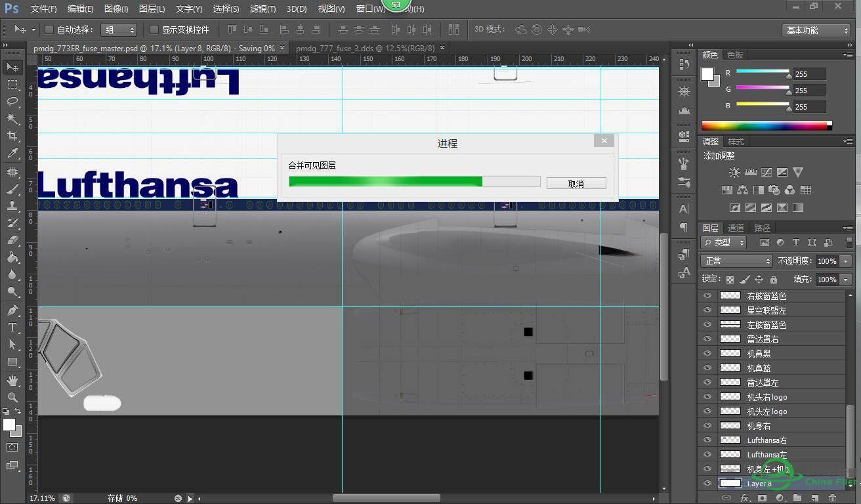The image size is (861, 504).
Task: Select the Pen tool
Action: tap(12, 310)
